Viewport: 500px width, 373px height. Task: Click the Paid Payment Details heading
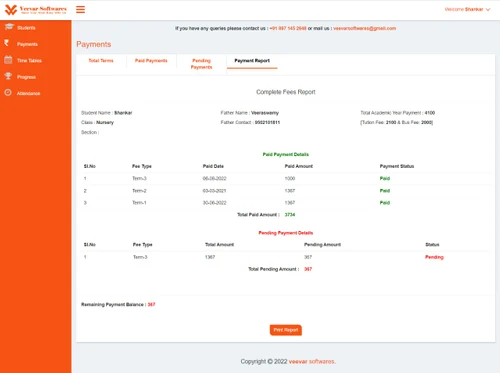[286, 154]
